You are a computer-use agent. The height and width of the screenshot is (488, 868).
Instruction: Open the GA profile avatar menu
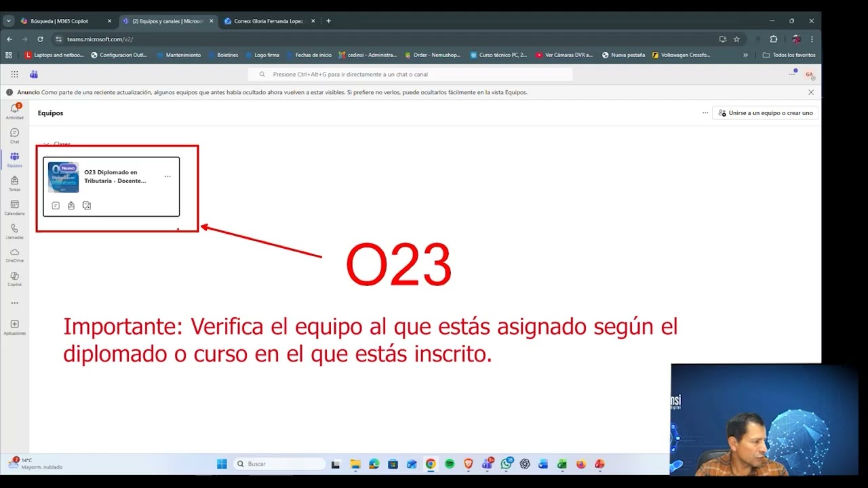click(x=809, y=75)
